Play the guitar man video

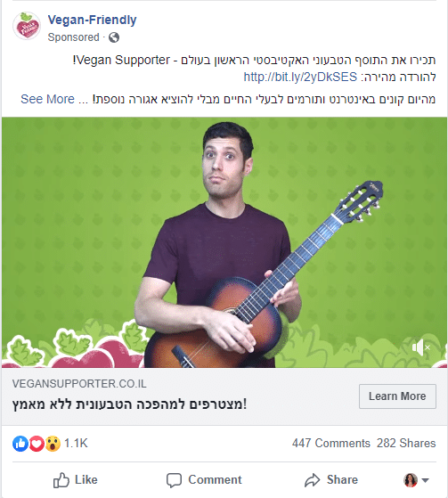(224, 242)
